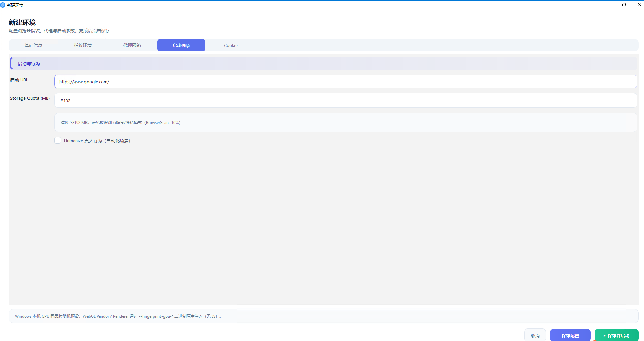Click the 启动 URL label

click(19, 80)
